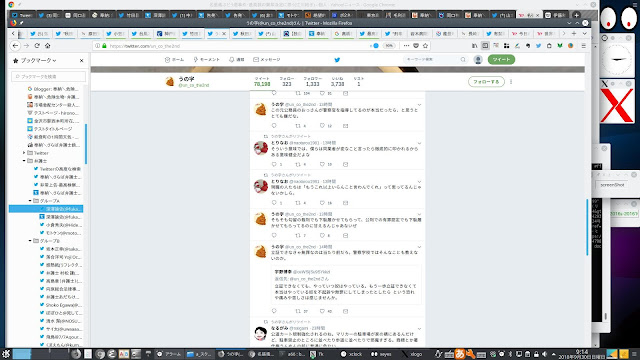Open the リスト 1 link
Viewport: 640px width, 360px height.
pos(359,81)
